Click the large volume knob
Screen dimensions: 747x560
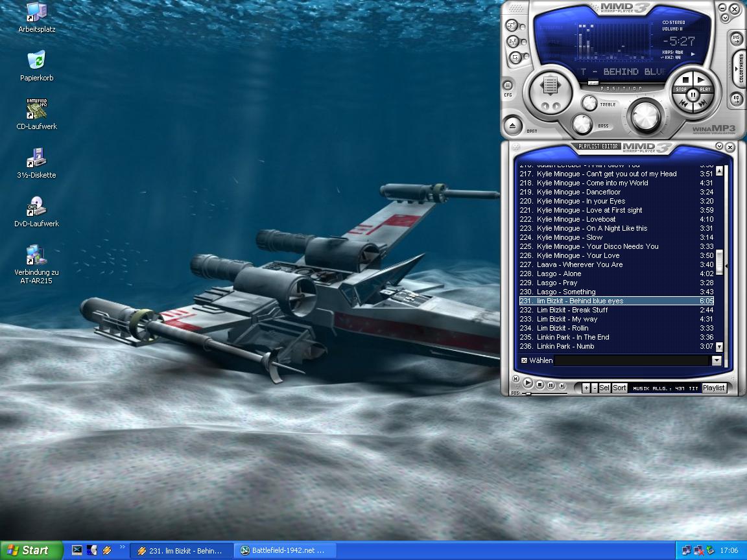(646, 116)
